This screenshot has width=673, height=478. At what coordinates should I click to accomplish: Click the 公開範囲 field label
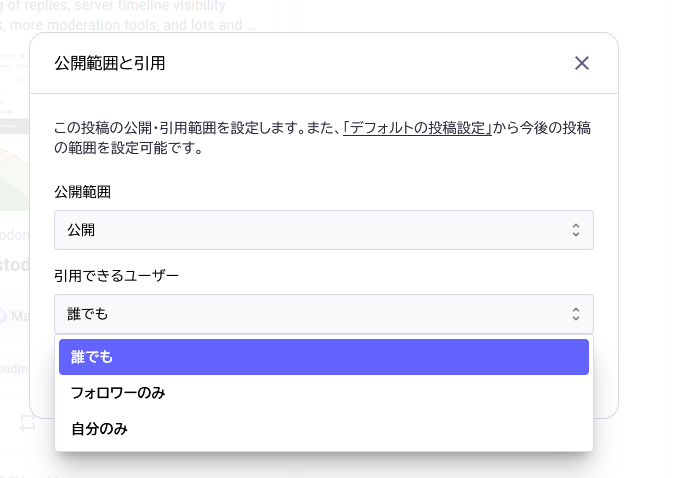82,191
